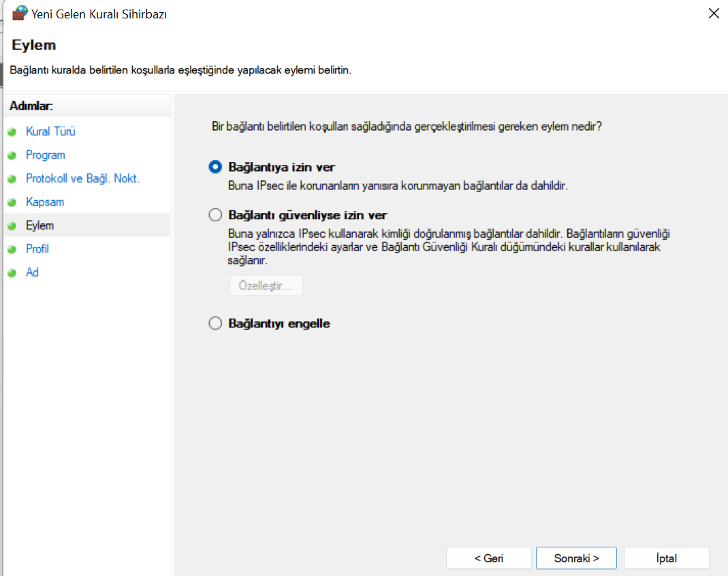Click the firewall wizard title bar icon

tap(20, 13)
